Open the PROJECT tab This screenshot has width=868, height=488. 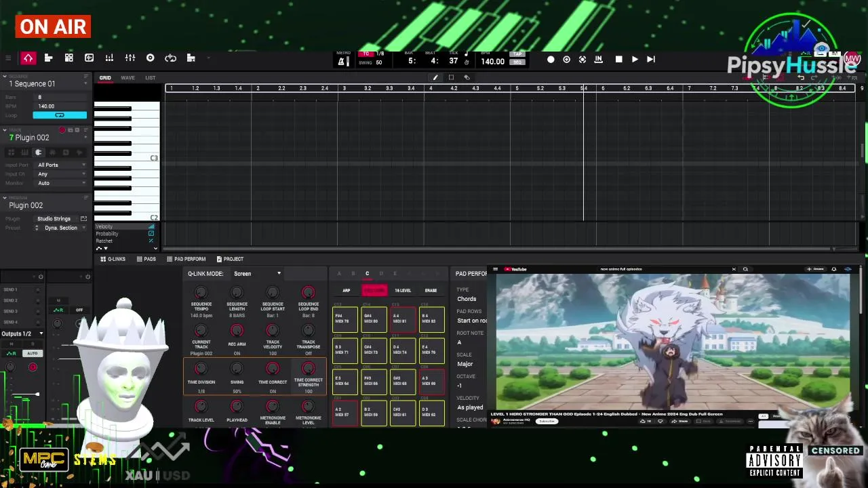click(x=230, y=259)
